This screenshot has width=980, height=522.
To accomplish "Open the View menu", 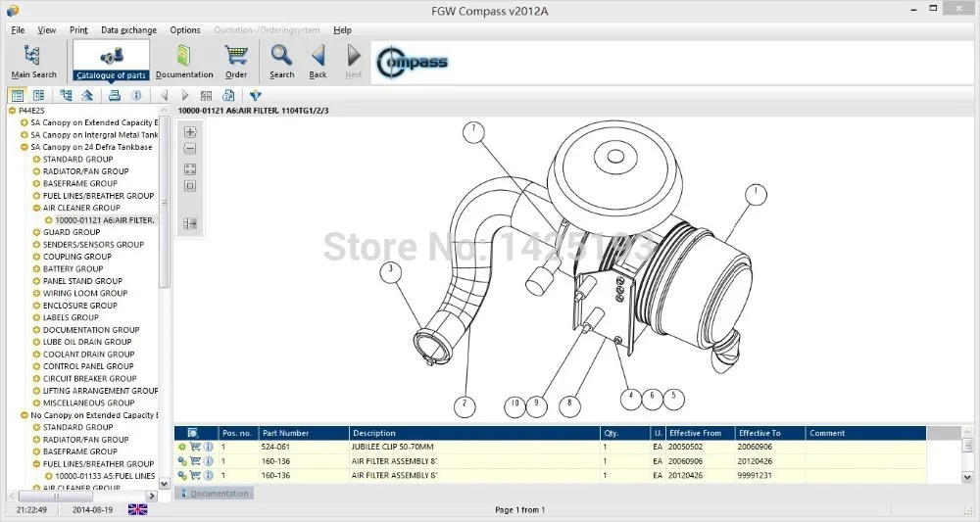I will pyautogui.click(x=46, y=30).
